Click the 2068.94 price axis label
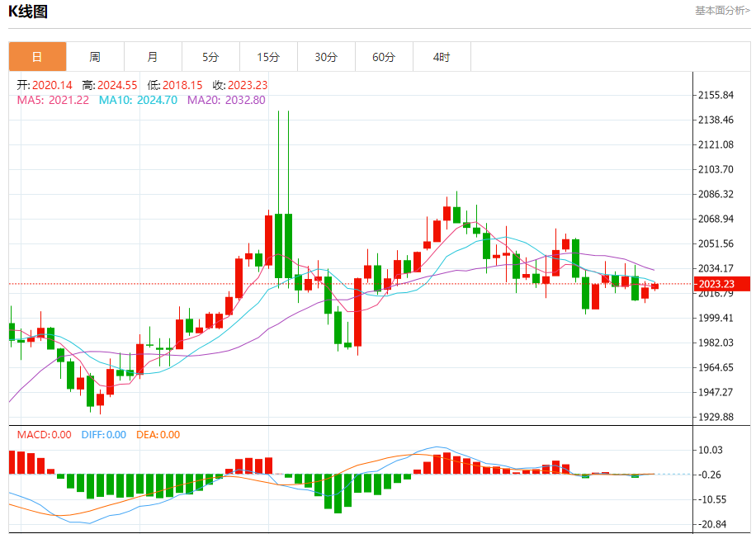The image size is (756, 534). coord(716,219)
